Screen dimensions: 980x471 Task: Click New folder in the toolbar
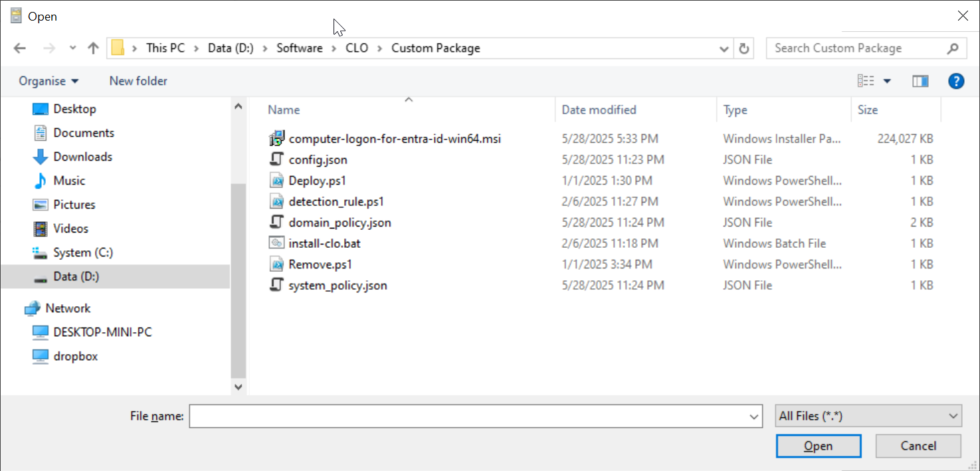[138, 81]
